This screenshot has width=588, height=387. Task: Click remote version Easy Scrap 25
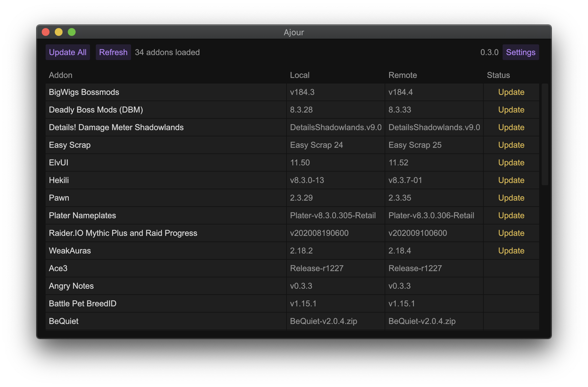coord(415,145)
